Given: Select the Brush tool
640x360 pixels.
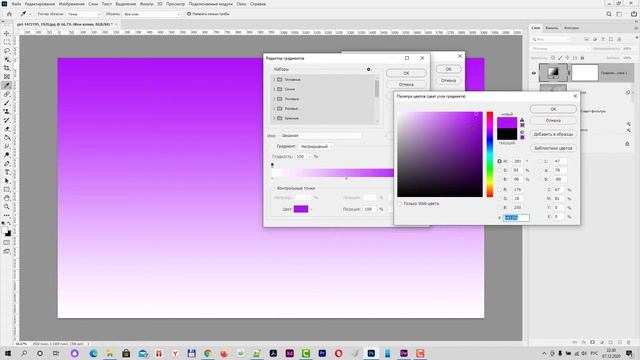Looking at the screenshot, I should point(7,103).
